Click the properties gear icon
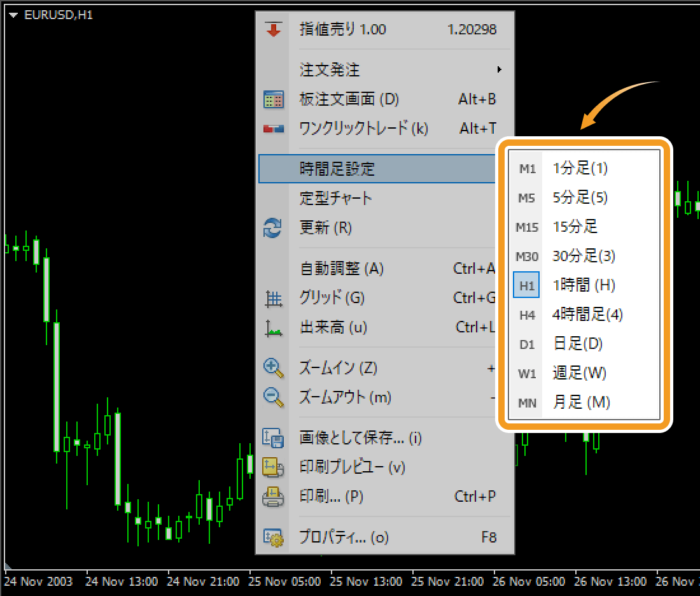The width and height of the screenshot is (700, 596). point(273,537)
